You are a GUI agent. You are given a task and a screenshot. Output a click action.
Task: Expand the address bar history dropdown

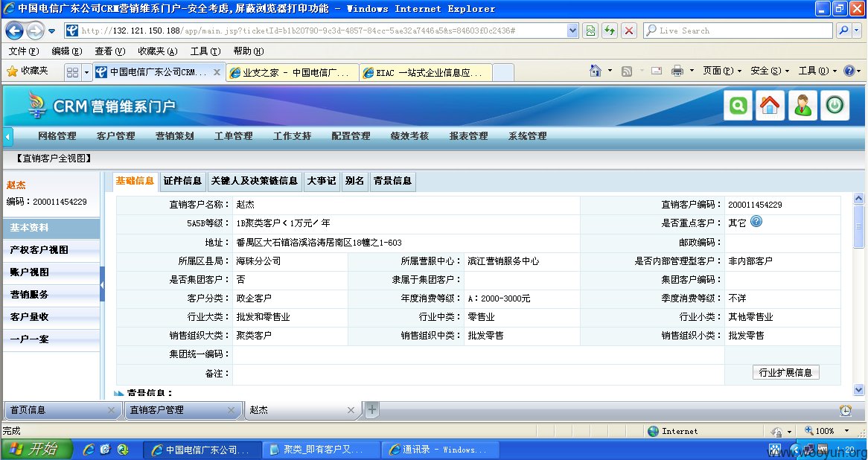(573, 31)
